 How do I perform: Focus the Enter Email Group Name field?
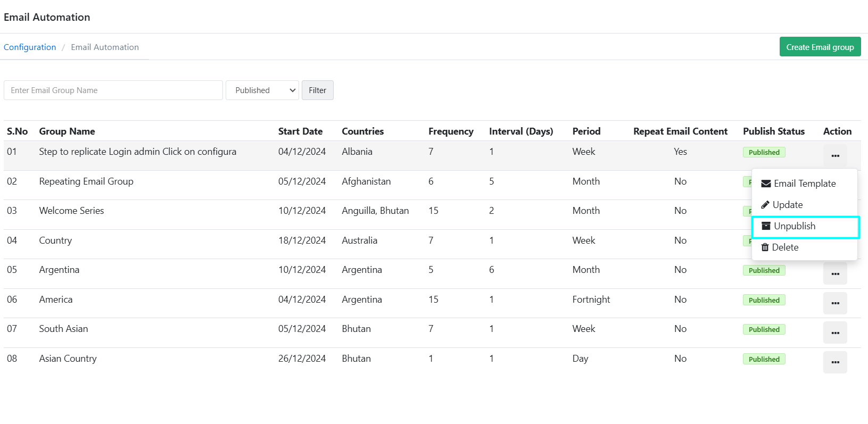[113, 90]
